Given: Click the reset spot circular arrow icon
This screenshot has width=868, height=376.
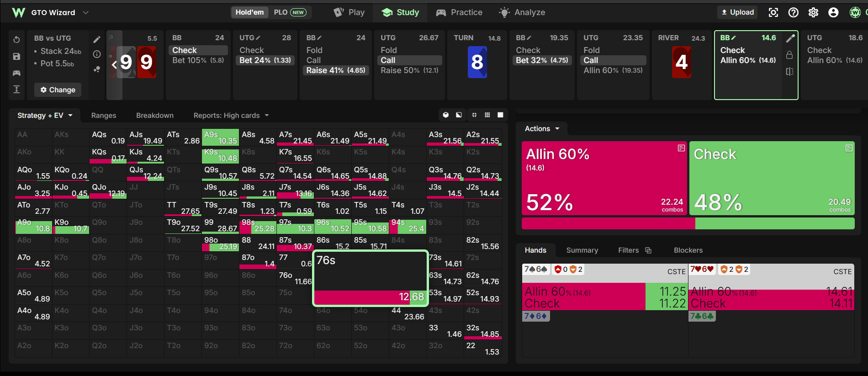Looking at the screenshot, I should 16,40.
